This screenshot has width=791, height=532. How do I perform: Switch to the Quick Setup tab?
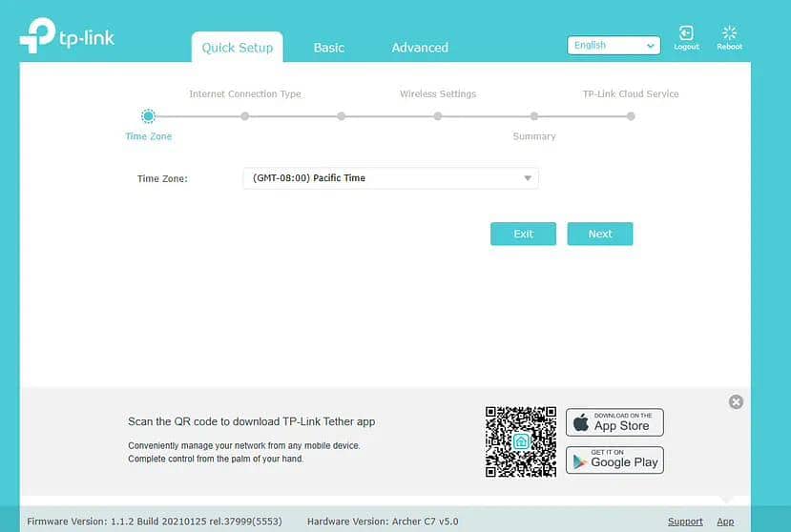(237, 48)
